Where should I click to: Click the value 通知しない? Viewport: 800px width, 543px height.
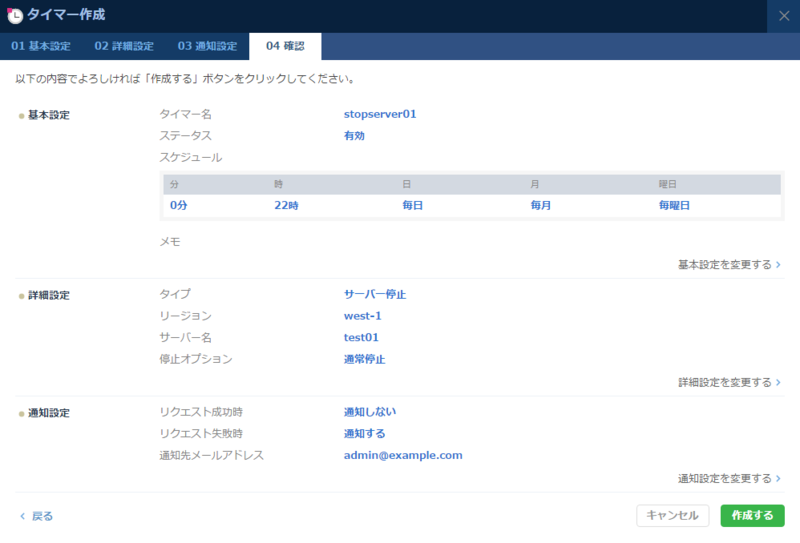(370, 412)
